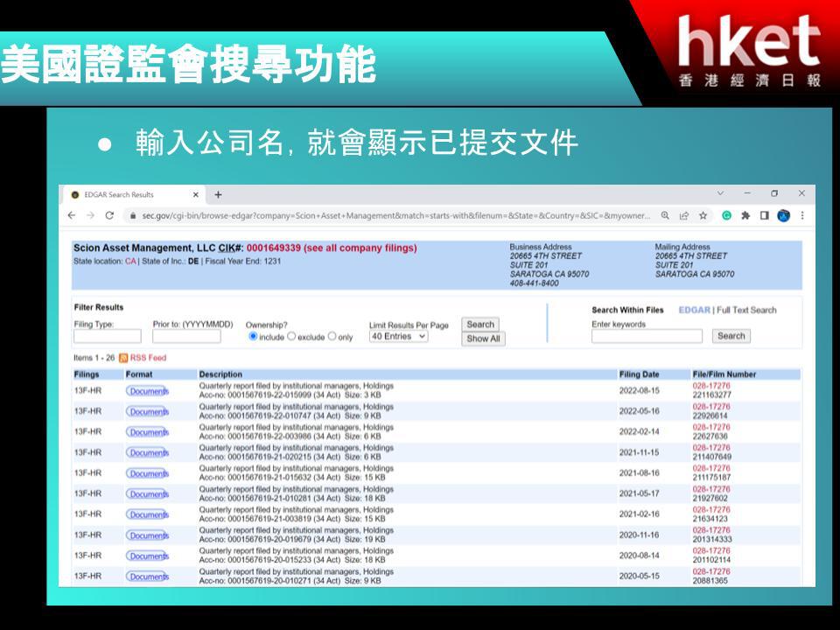Open Documents for the 2022-05-16 filing
This screenshot has width=840, height=630.
(x=148, y=412)
